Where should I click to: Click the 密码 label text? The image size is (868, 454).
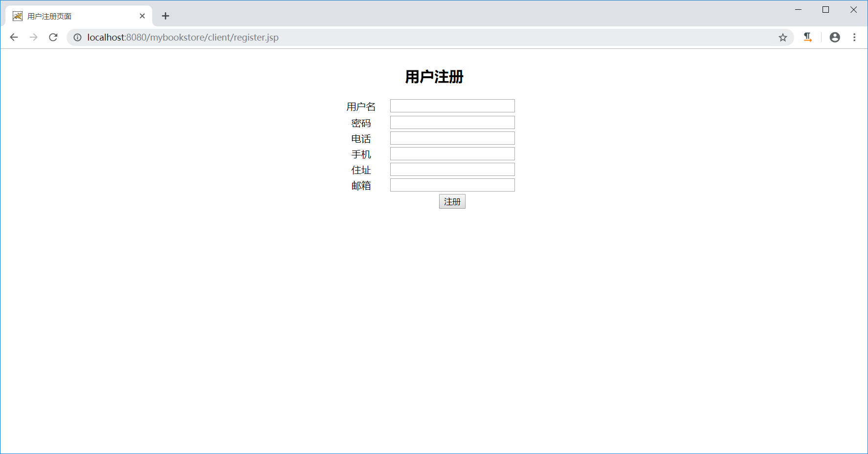click(361, 123)
